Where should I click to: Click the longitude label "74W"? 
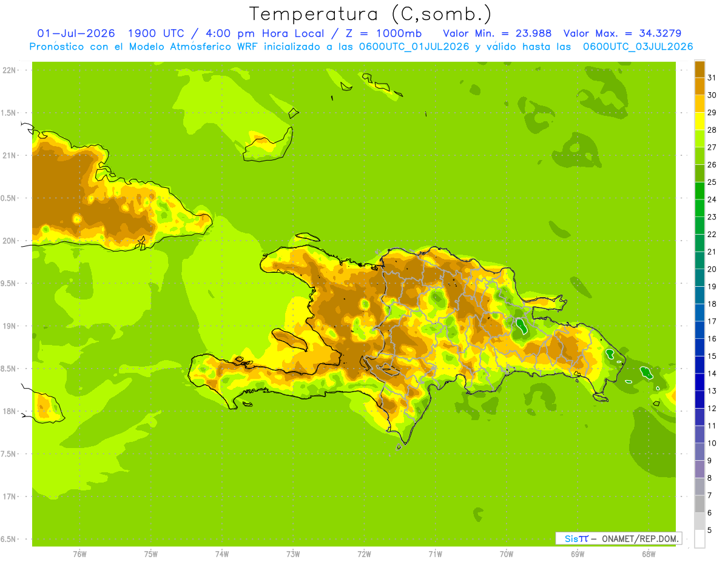coord(222,554)
